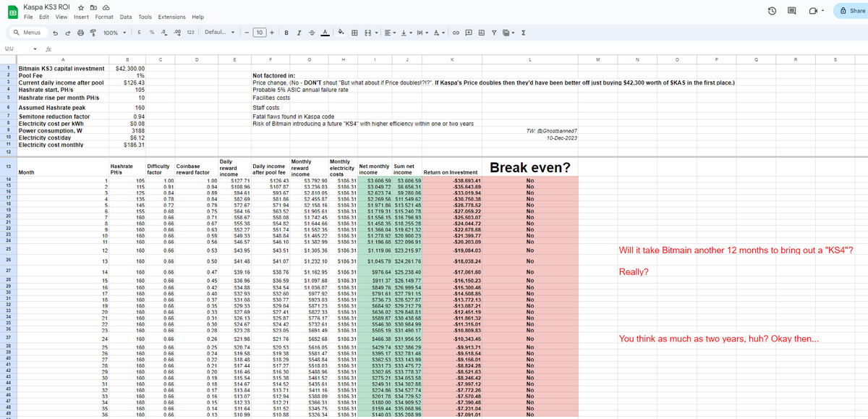
Task: Open version history clock icon
Action: point(772,11)
